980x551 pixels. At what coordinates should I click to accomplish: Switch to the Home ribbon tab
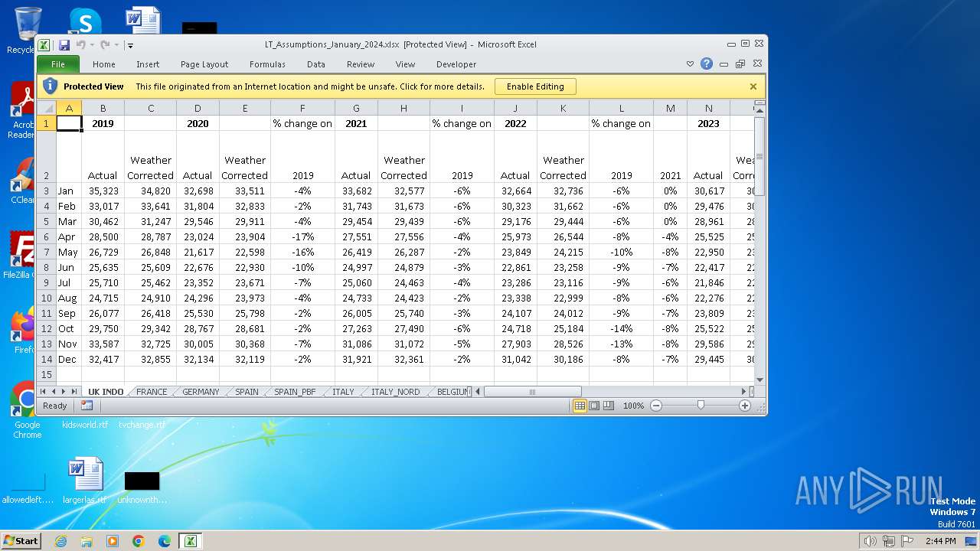tap(104, 64)
